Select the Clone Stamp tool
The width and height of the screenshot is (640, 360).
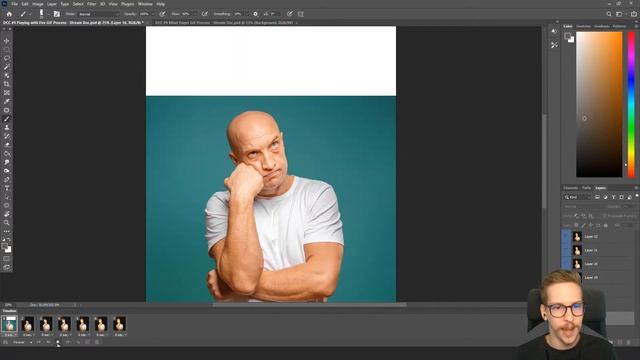click(x=7, y=128)
